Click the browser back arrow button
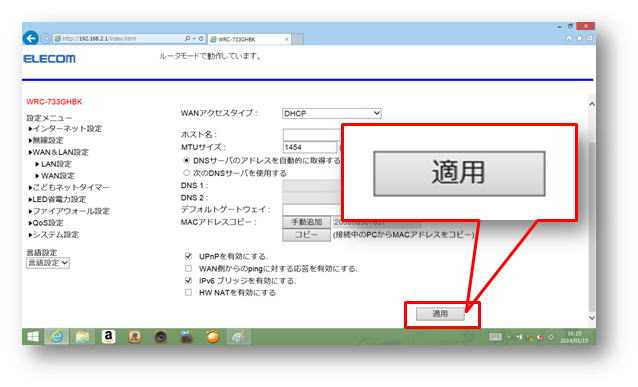This screenshot has width=638, height=387. coord(31,38)
